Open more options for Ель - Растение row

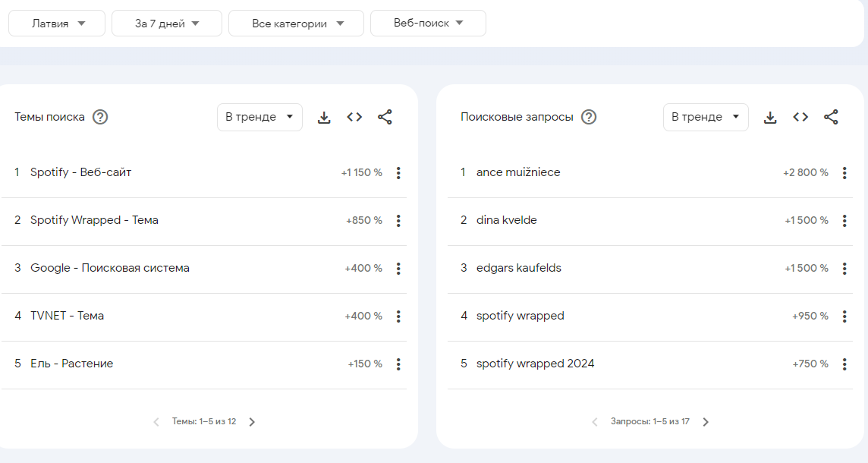point(398,364)
